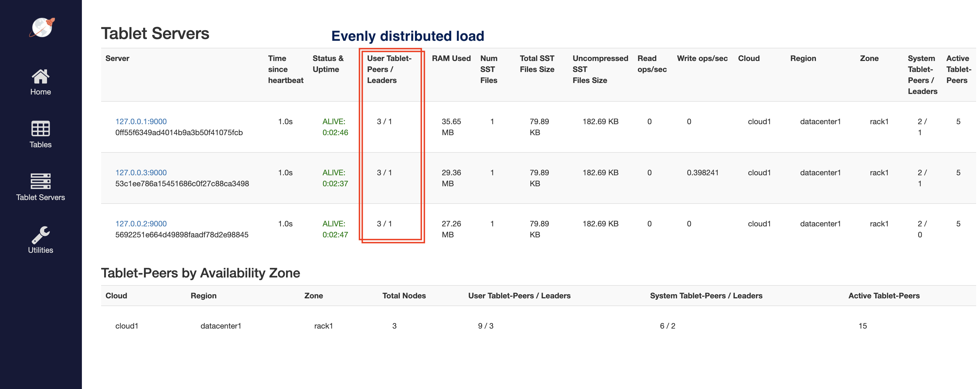Viewport: 980px width, 389px height.
Task: Click the Server column header
Action: [x=117, y=59]
